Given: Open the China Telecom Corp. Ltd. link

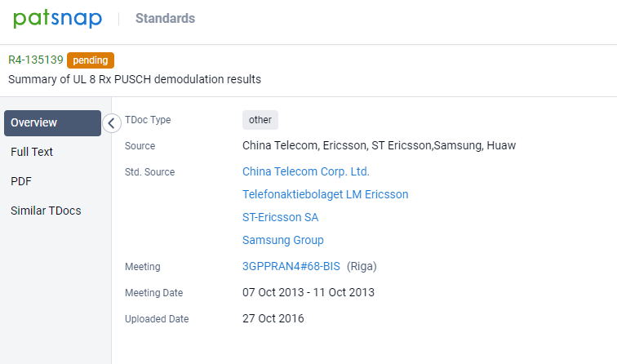Looking at the screenshot, I should point(306,171).
